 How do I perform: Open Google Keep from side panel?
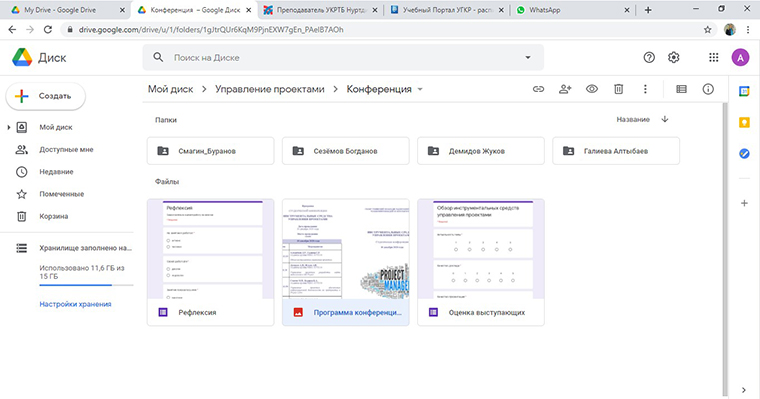(x=744, y=123)
